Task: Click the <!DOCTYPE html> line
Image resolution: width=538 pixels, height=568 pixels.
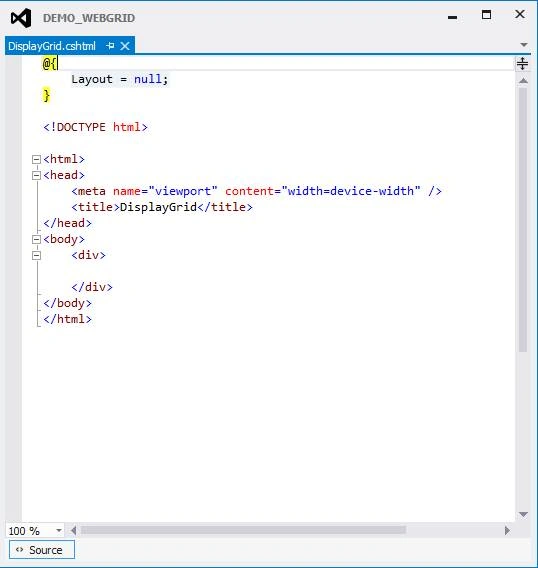Action: coord(96,127)
